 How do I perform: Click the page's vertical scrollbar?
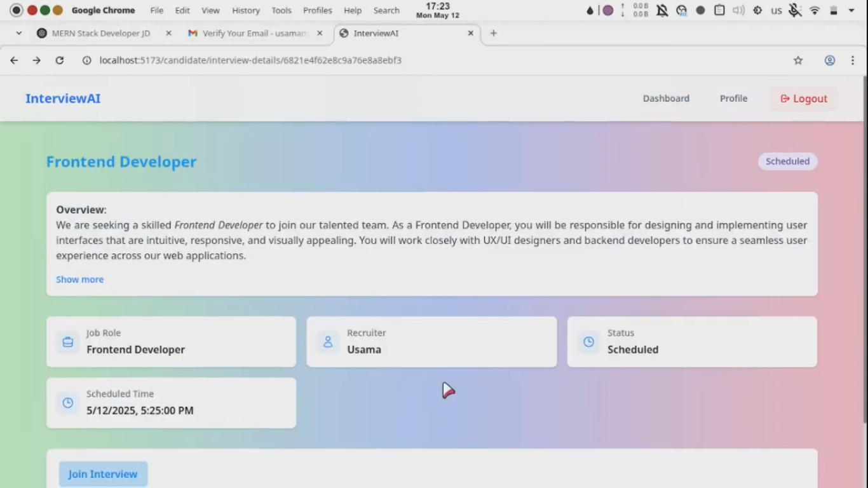pos(864,254)
